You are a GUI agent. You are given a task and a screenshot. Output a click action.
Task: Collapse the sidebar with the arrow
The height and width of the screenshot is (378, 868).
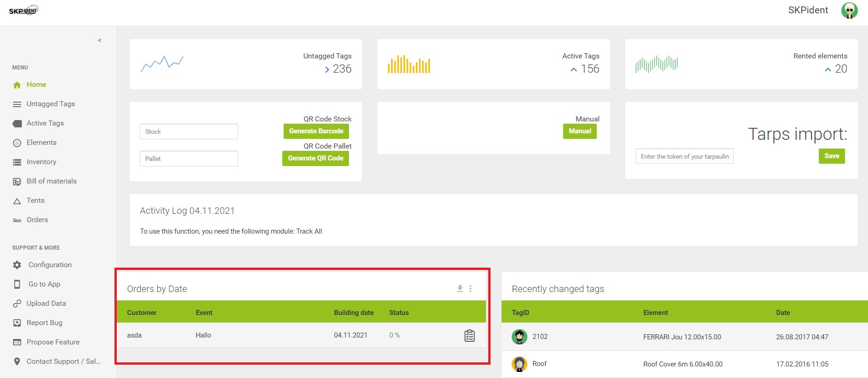[x=99, y=40]
